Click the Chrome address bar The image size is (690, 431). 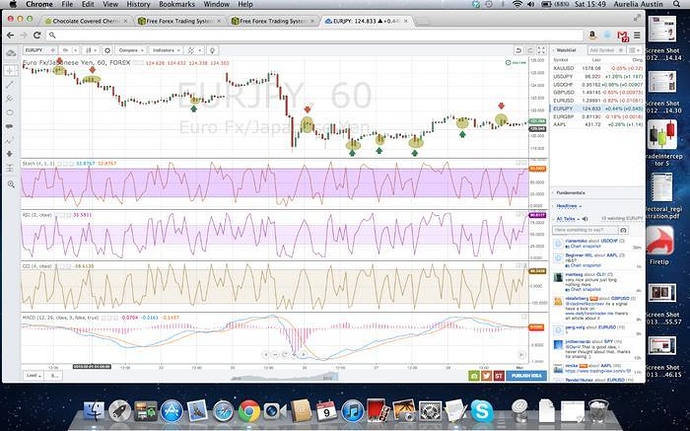pos(315,35)
